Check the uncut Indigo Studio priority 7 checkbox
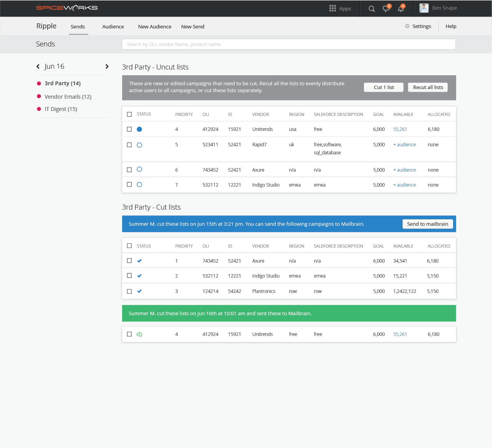492x448 pixels. point(129,185)
